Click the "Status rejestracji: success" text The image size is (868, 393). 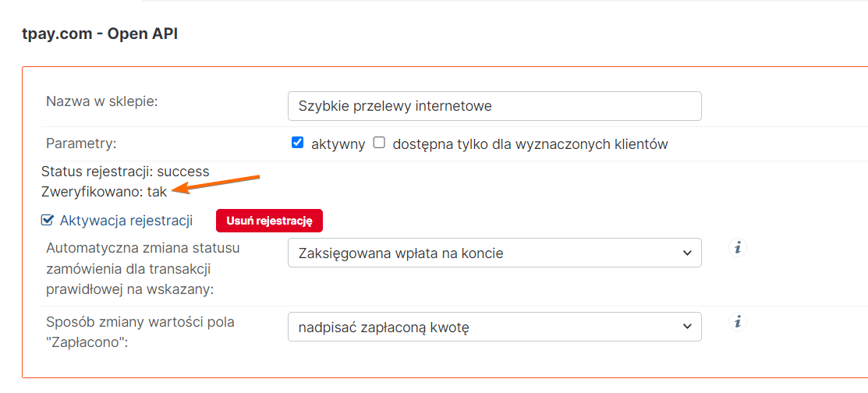click(125, 172)
